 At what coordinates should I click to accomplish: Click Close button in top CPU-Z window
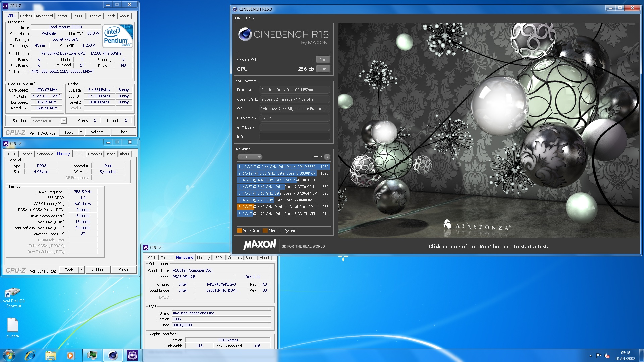click(x=123, y=132)
